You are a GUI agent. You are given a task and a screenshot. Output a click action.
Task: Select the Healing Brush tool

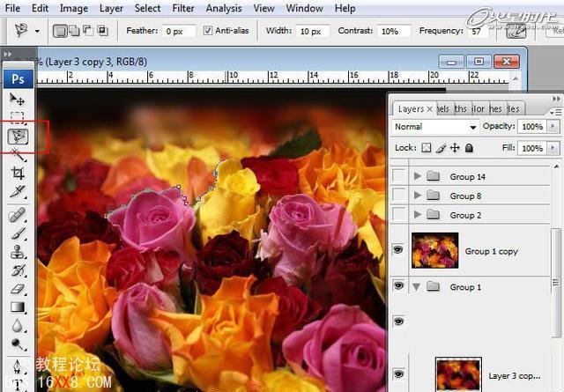[x=18, y=216]
